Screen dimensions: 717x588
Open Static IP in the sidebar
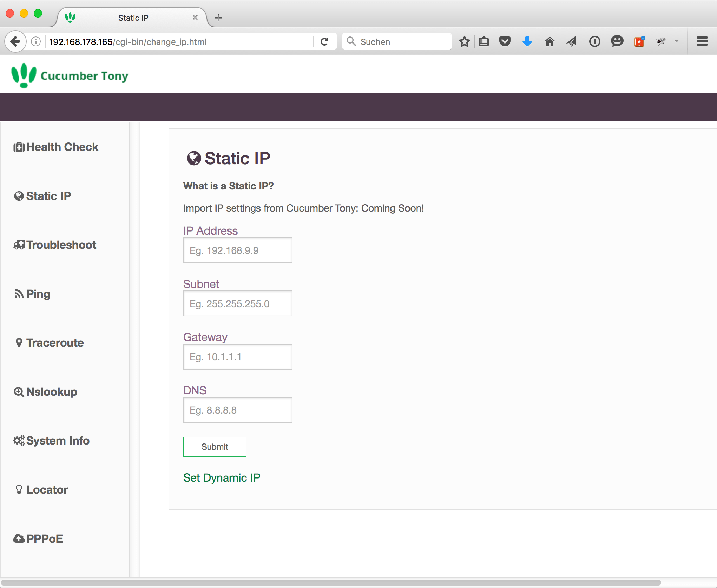click(42, 196)
